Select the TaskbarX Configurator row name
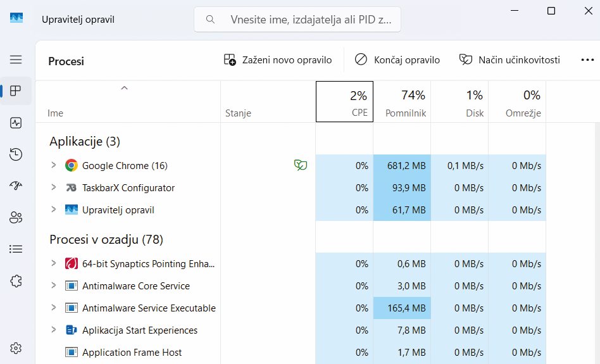The height and width of the screenshot is (364, 600). pyautogui.click(x=128, y=188)
